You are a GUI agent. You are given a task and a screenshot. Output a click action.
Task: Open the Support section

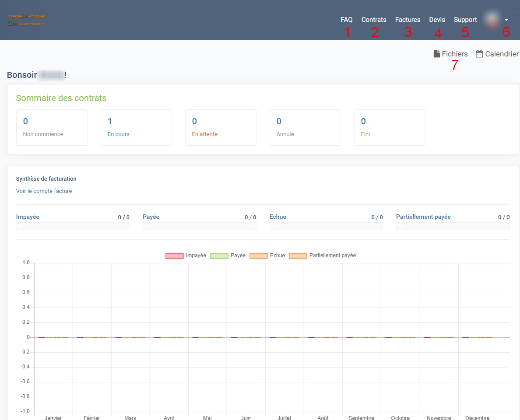[465, 20]
